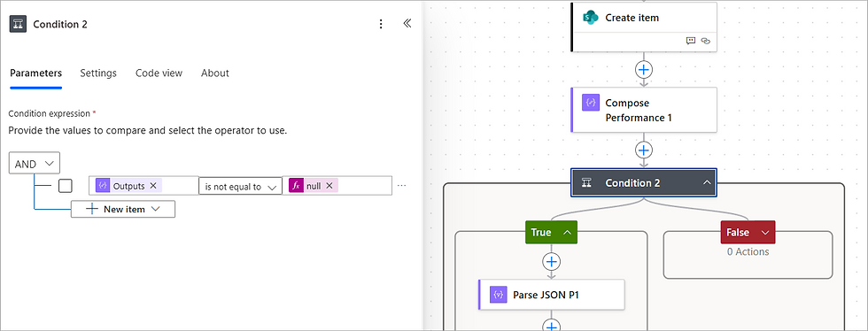Collapse the configuration panel with double chevron
Viewport: 868px width, 331px height.
(x=407, y=24)
